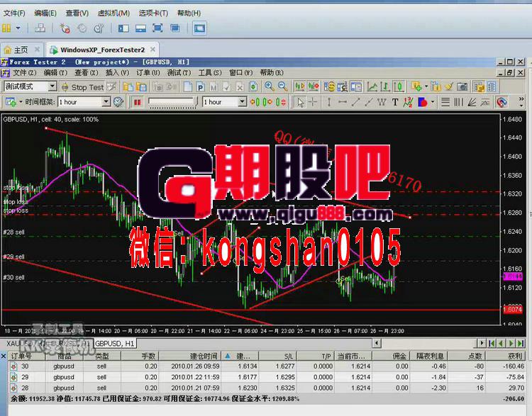Select the vertical line tool
Viewport: 532px width, 416px height.
328,102
